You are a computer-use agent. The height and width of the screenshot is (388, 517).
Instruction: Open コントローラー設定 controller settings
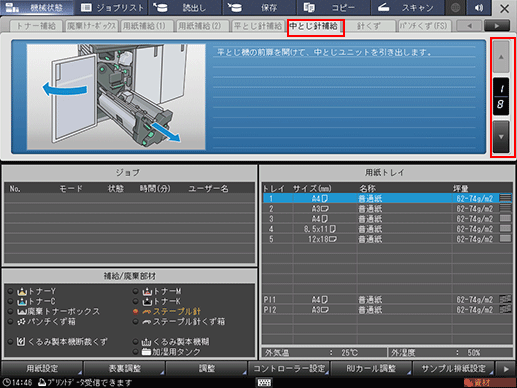pyautogui.click(x=289, y=369)
